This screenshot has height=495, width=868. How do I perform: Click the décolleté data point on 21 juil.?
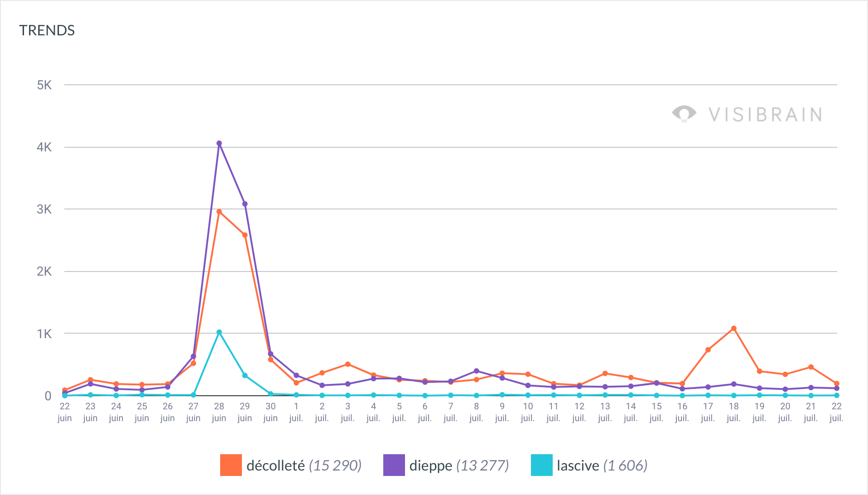(x=811, y=367)
